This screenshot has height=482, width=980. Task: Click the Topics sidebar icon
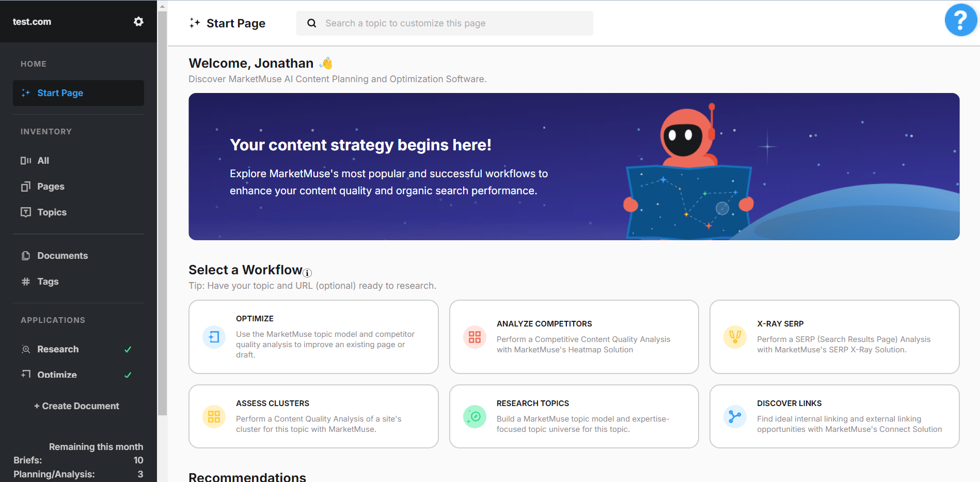point(26,212)
